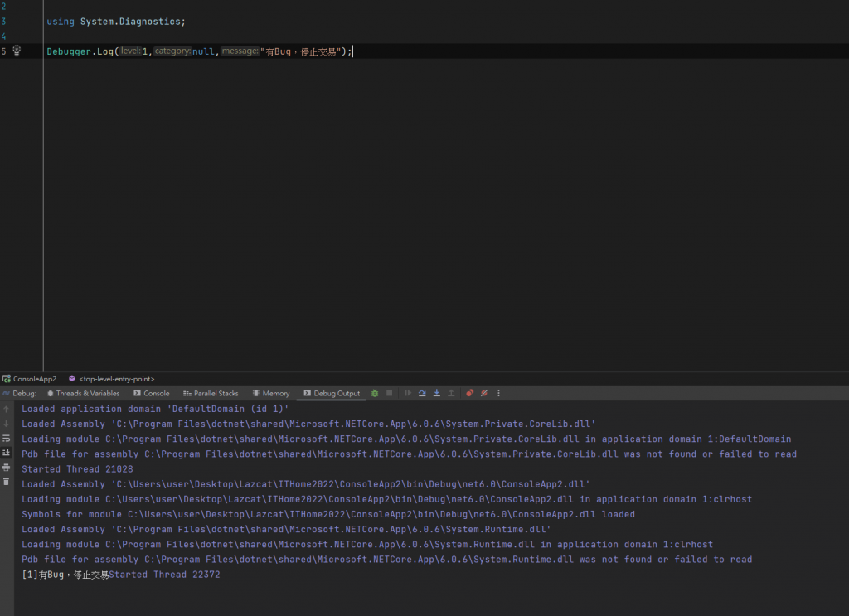
Task: Click the Log method name in line 5
Action: [105, 51]
